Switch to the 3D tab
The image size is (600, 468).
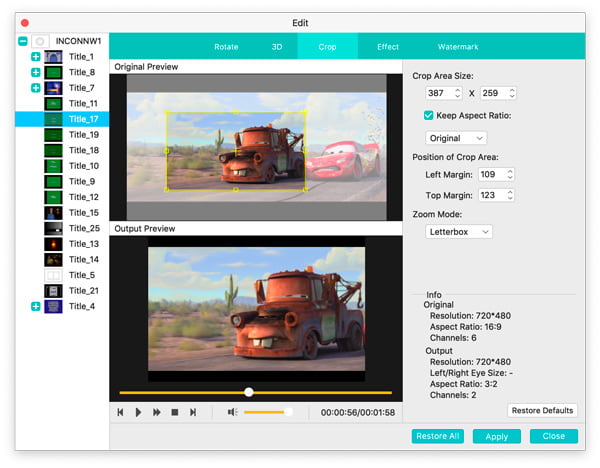click(277, 47)
